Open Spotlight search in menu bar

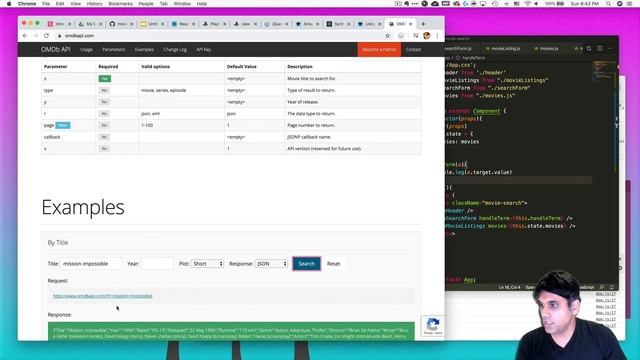(609, 4)
